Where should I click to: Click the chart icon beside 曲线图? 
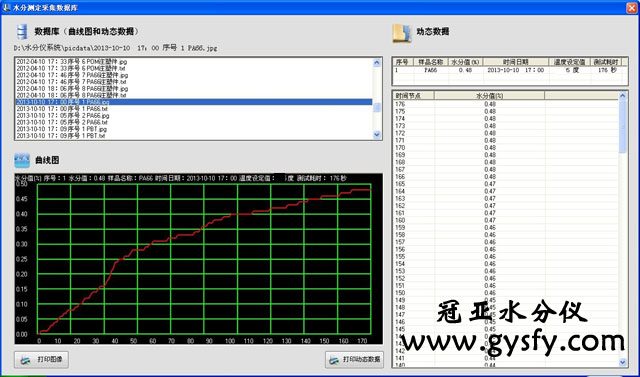[x=22, y=160]
